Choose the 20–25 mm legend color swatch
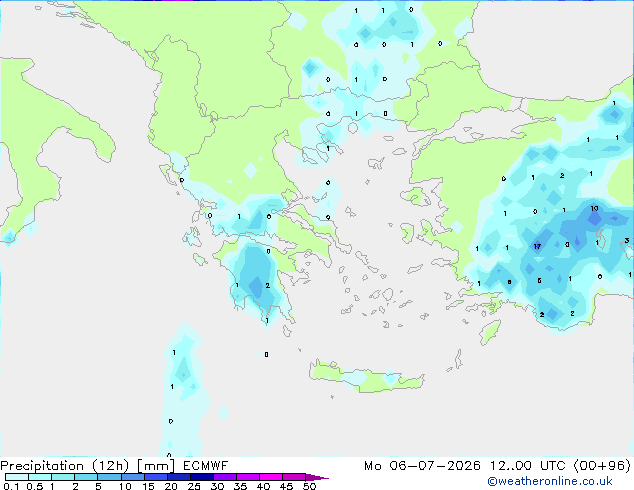 click(179, 477)
